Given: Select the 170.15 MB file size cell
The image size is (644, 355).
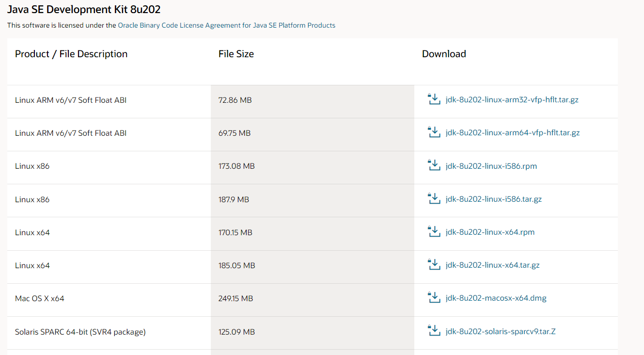Looking at the screenshot, I should tap(313, 234).
